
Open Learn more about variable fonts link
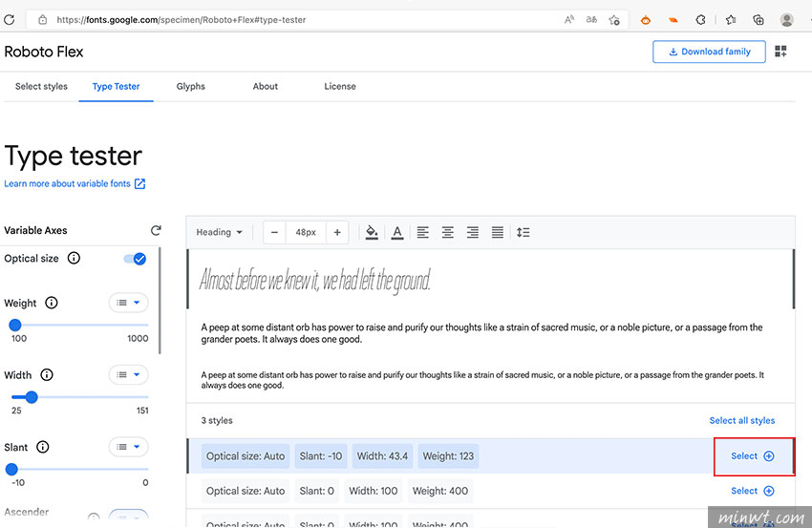75,183
